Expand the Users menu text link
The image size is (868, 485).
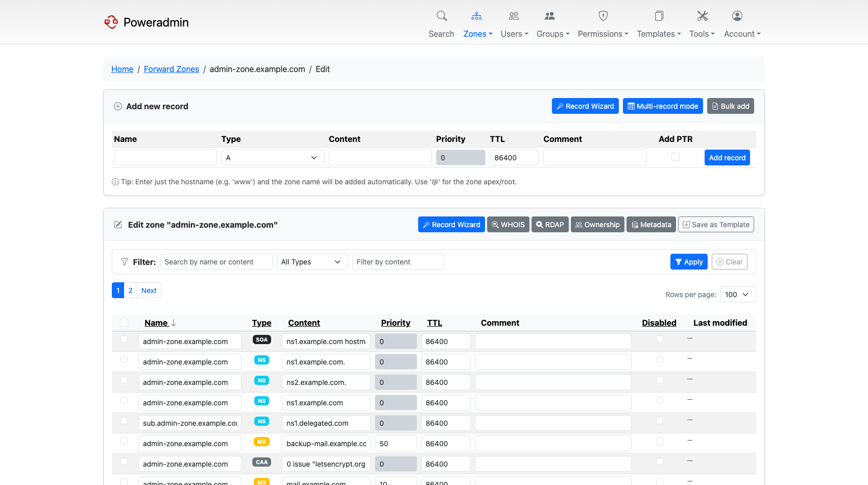pos(515,34)
